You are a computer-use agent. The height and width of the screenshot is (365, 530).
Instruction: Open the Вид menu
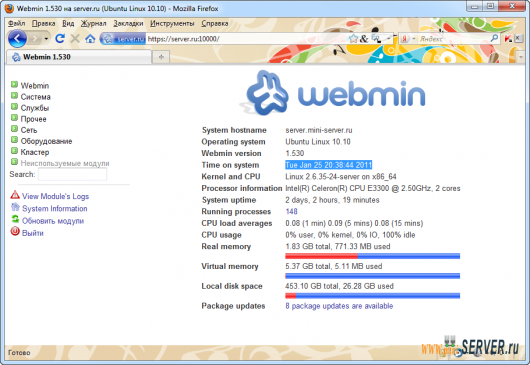point(68,23)
